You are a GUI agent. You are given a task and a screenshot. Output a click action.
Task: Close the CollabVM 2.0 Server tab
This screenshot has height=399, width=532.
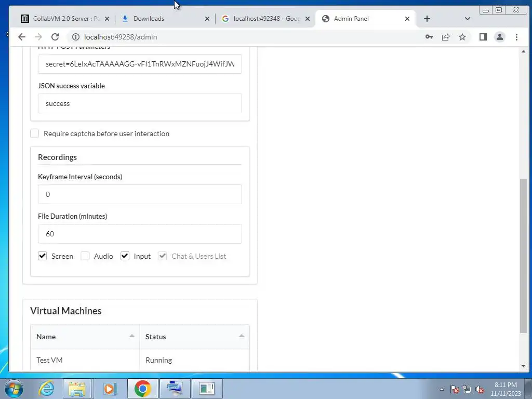(x=107, y=19)
